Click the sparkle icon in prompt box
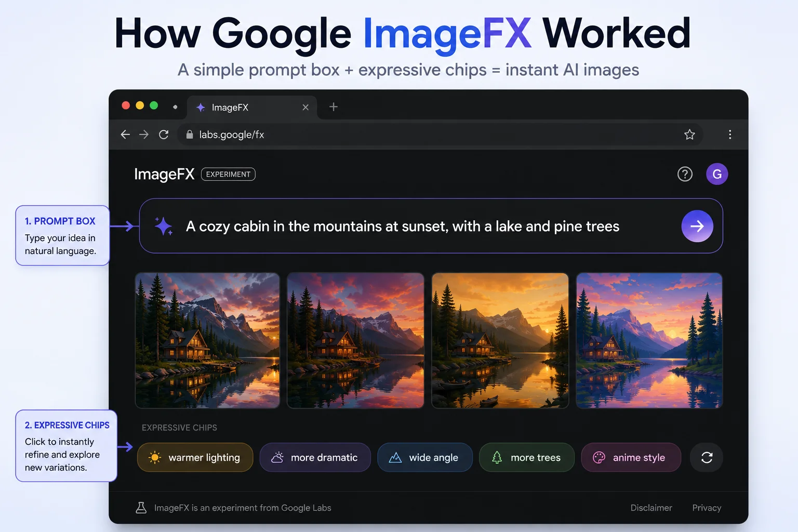798x532 pixels. pyautogui.click(x=164, y=226)
